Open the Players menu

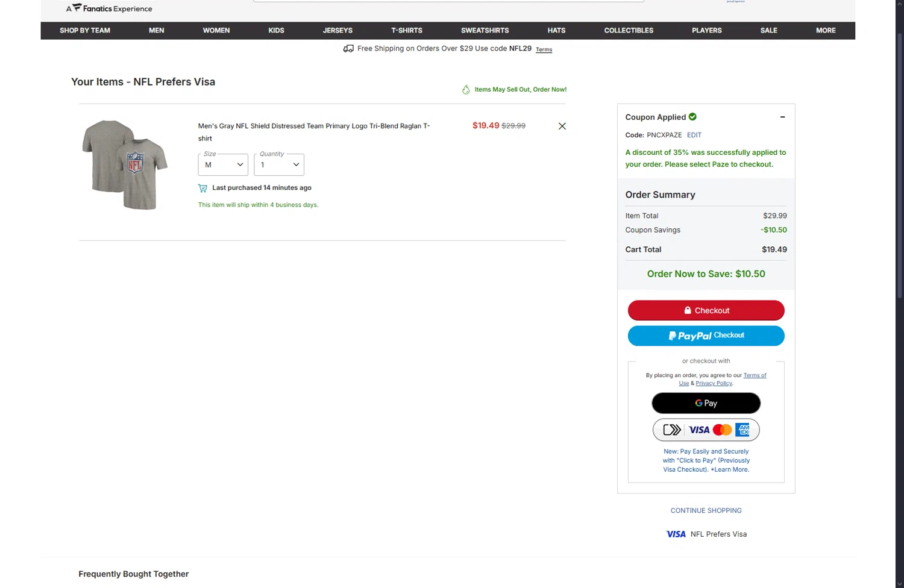(707, 30)
